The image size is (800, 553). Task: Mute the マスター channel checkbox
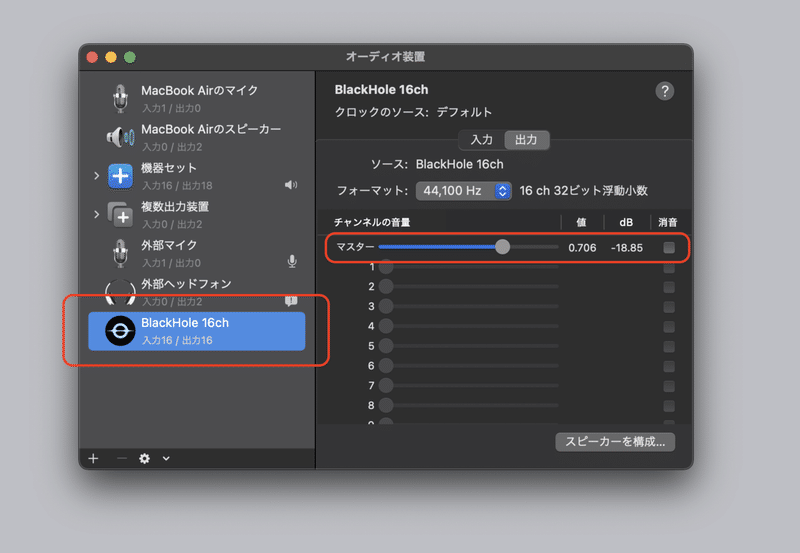coord(669,247)
